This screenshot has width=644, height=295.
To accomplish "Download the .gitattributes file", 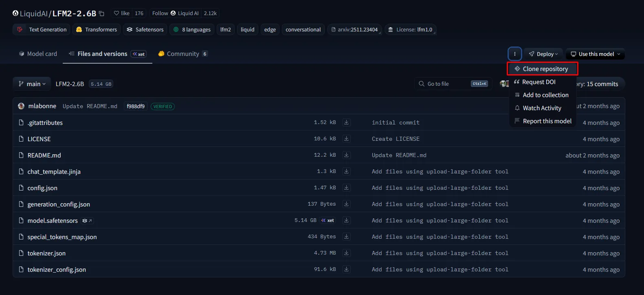I will tap(346, 122).
